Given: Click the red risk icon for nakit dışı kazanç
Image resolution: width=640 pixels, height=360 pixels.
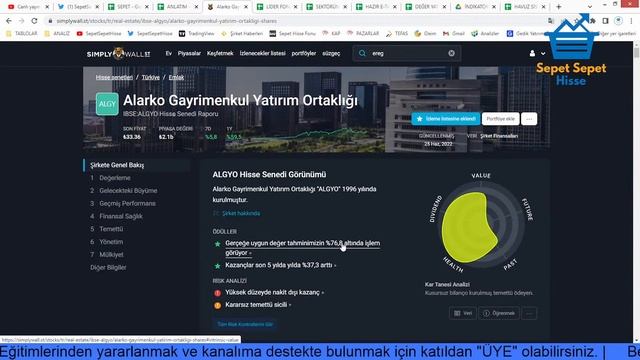Looking at the screenshot, I should click(218, 293).
